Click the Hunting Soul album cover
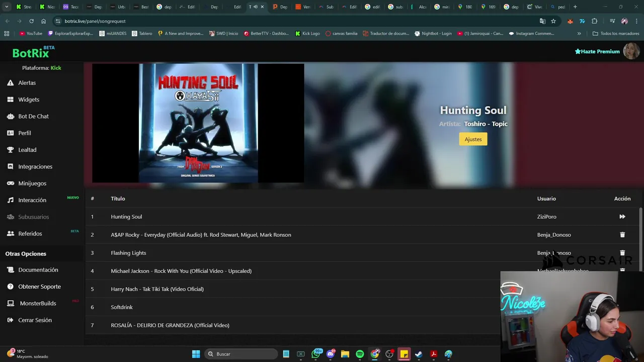Viewport: 644px width, 362px height. [x=198, y=123]
